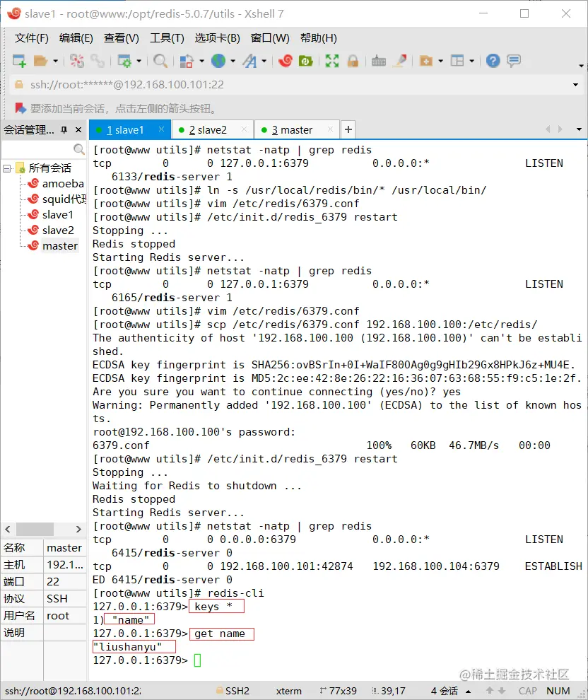Close the slave2 tab
Viewport: 588px width, 700px height.
[244, 129]
